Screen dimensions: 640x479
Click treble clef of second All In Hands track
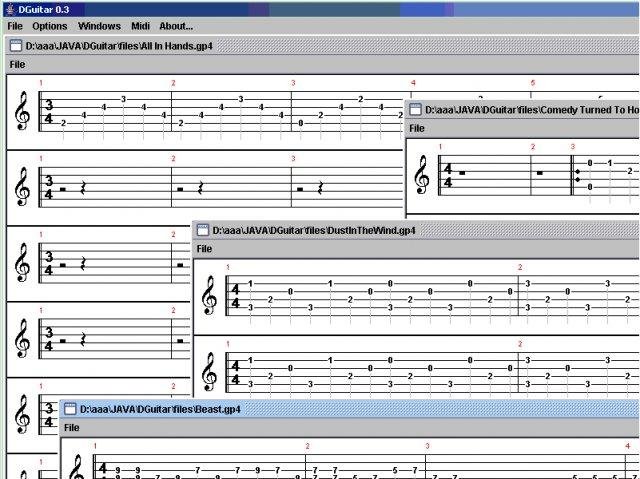click(22, 186)
